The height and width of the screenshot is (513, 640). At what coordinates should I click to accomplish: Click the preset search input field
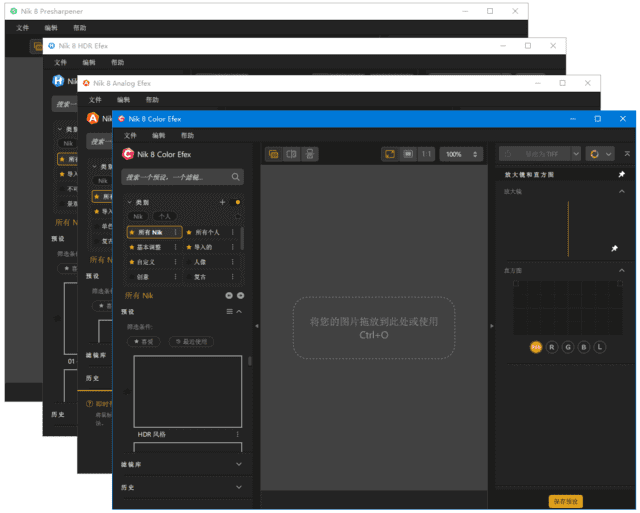pyautogui.click(x=175, y=177)
